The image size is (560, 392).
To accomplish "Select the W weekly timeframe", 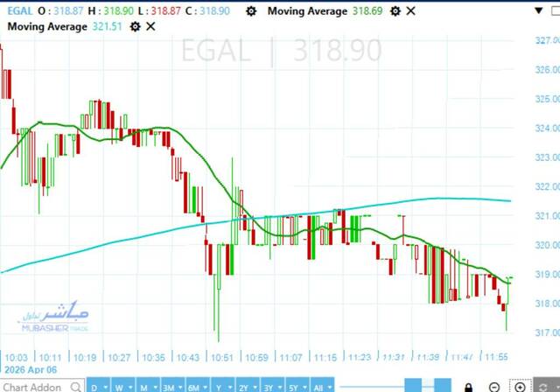I will [120, 386].
